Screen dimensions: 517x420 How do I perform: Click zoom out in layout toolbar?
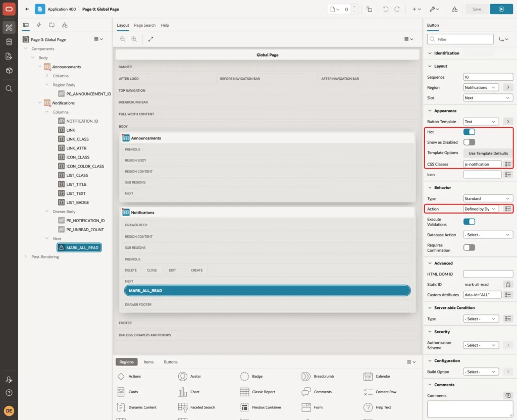click(123, 39)
